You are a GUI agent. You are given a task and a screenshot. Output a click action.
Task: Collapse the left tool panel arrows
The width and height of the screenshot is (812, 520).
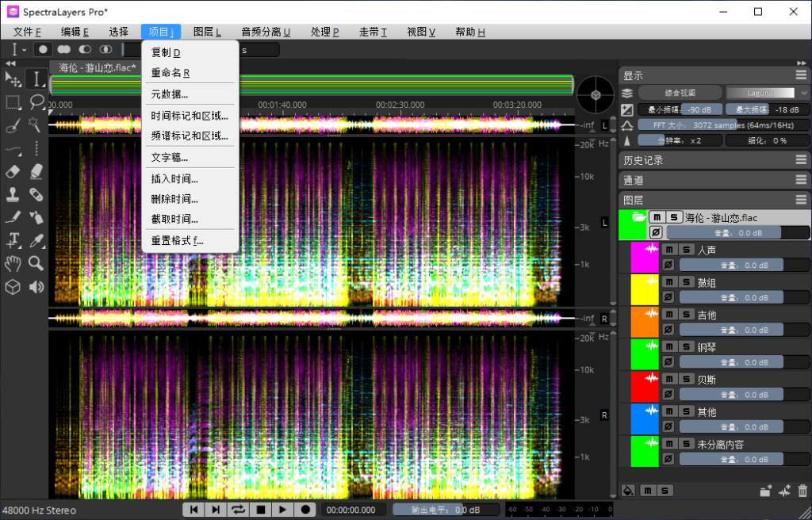[10, 63]
